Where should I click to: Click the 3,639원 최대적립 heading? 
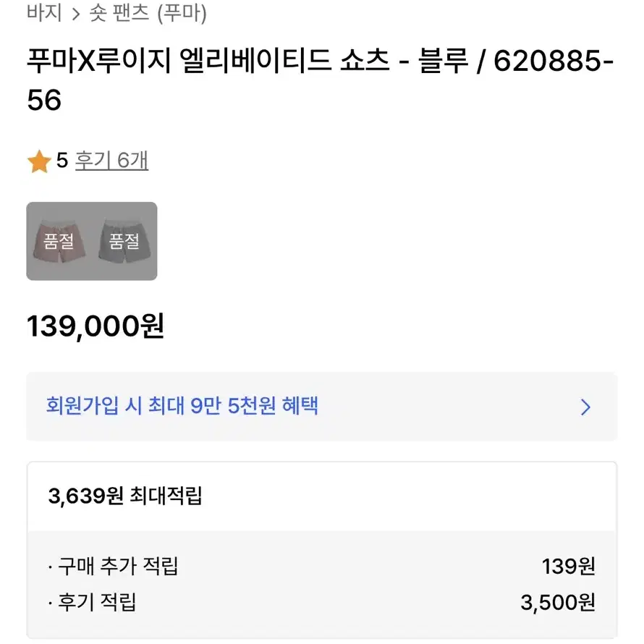point(125,496)
